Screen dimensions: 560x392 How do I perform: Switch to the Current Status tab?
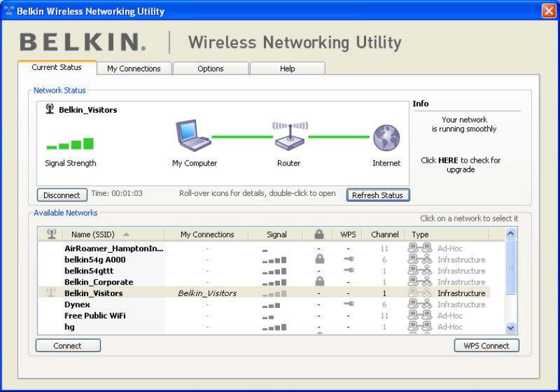coord(57,67)
